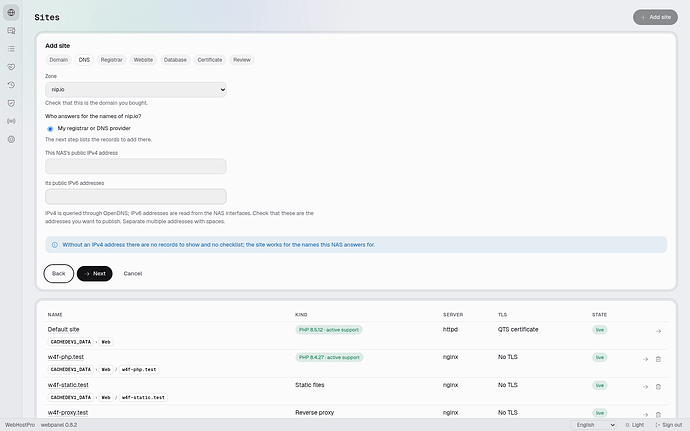
Task: Open w4f-php.test with its arrow icon
Action: [x=645, y=359]
